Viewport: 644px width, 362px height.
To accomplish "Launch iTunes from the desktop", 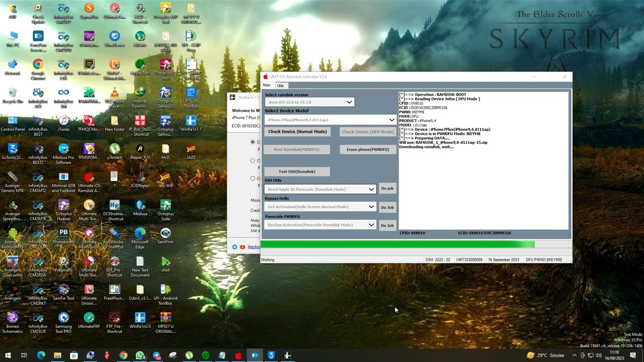I will point(63,124).
